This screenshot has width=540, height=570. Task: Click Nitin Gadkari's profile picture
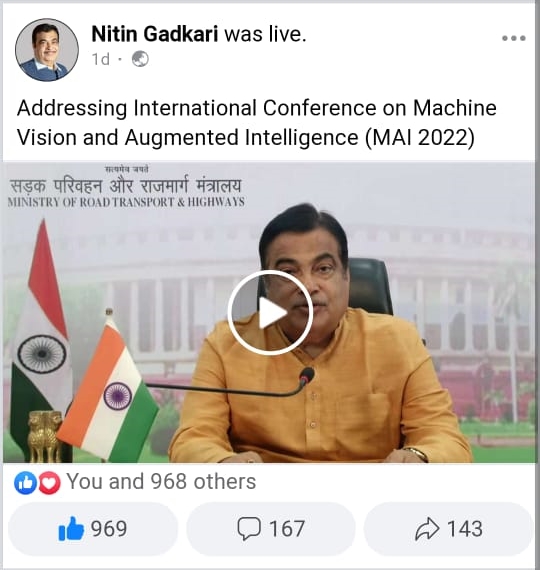(x=47, y=50)
